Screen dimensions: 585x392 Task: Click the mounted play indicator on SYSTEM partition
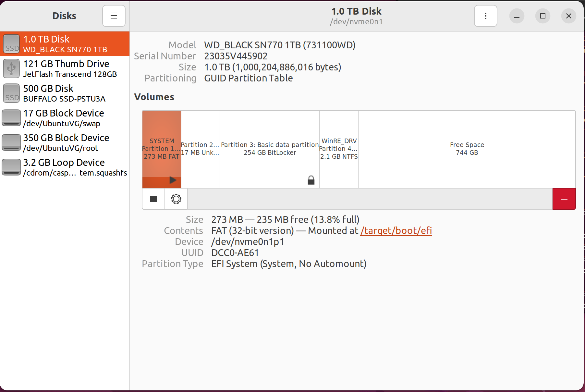tap(173, 180)
